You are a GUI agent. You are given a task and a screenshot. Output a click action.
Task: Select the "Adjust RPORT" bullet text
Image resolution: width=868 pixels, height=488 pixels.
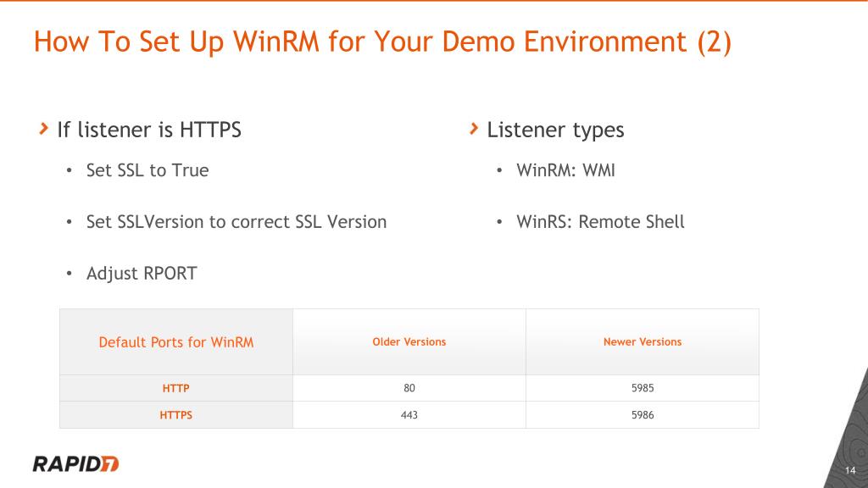click(x=142, y=274)
